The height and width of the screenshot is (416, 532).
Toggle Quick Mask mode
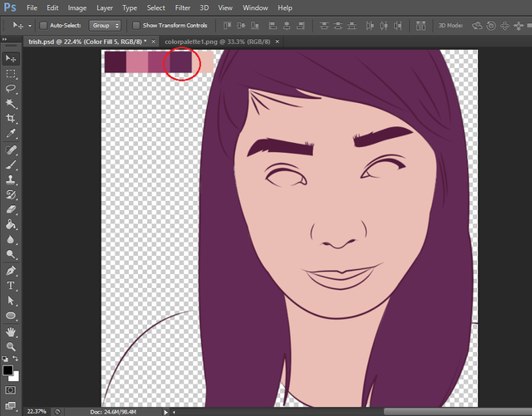pos(11,389)
